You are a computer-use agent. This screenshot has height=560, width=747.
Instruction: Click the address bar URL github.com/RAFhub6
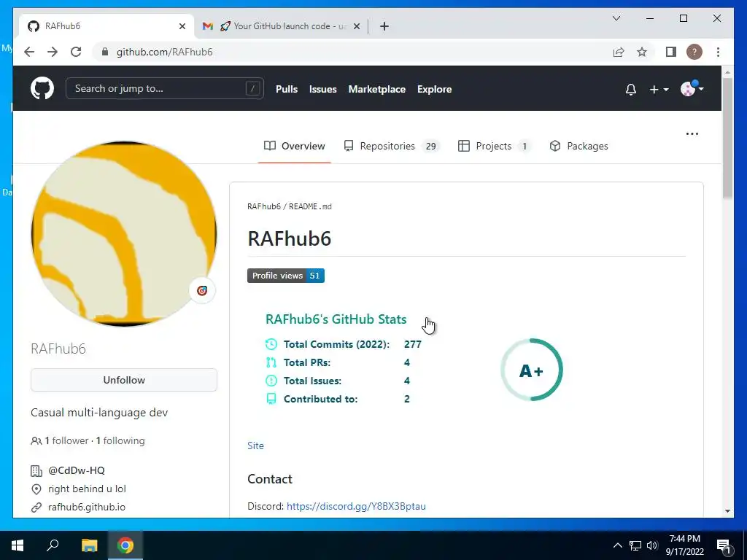pos(165,52)
